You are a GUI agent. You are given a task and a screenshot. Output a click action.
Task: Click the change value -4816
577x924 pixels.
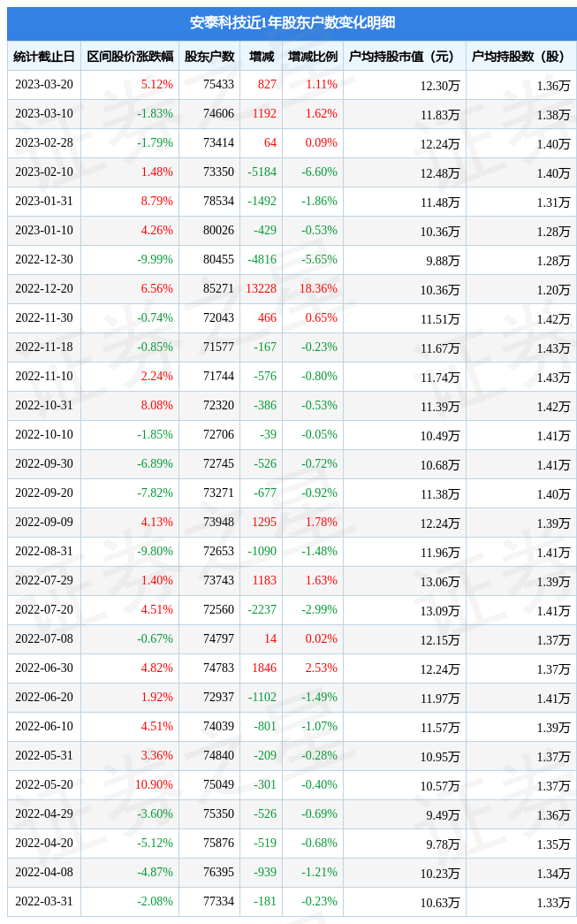pos(262,259)
